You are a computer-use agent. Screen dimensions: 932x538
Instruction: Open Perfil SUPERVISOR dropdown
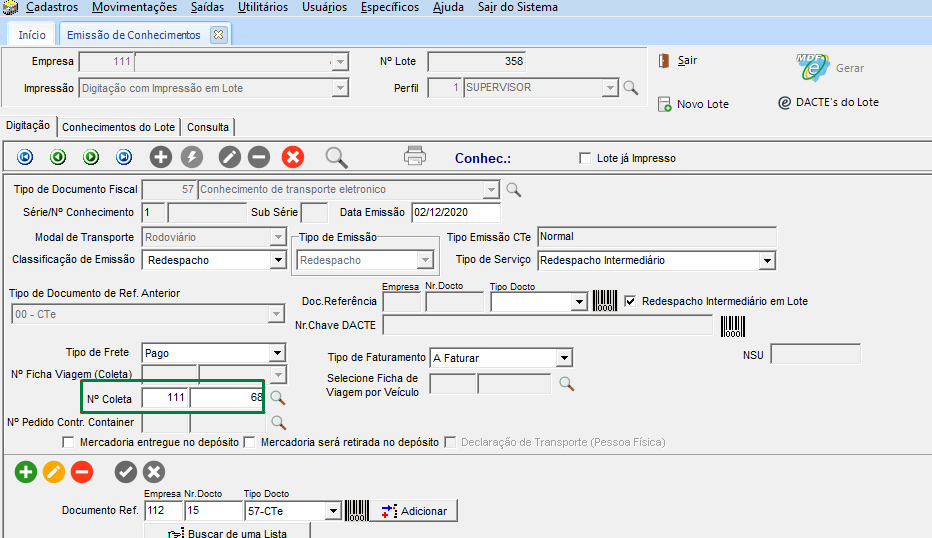(x=610, y=88)
